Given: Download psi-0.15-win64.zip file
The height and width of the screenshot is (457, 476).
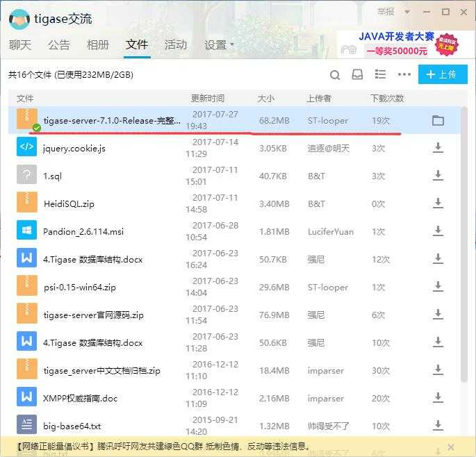Looking at the screenshot, I should point(438,287).
